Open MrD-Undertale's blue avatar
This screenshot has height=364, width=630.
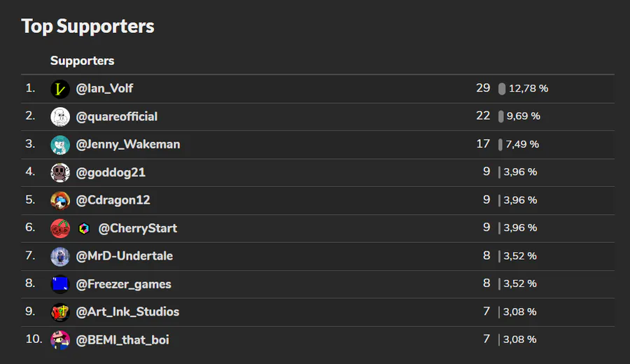point(60,256)
